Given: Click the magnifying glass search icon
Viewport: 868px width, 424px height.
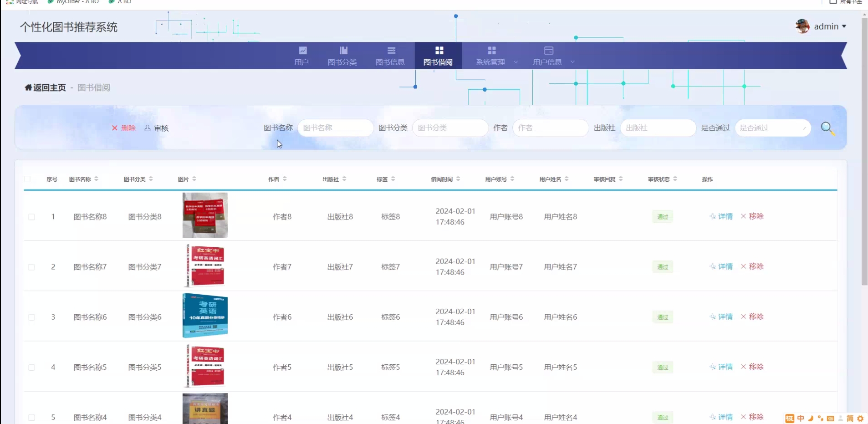Looking at the screenshot, I should coord(827,128).
